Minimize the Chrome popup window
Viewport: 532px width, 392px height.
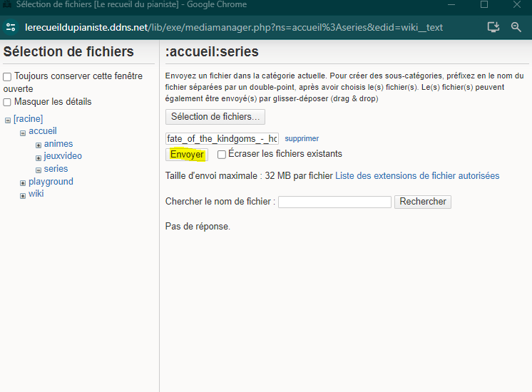point(451,5)
